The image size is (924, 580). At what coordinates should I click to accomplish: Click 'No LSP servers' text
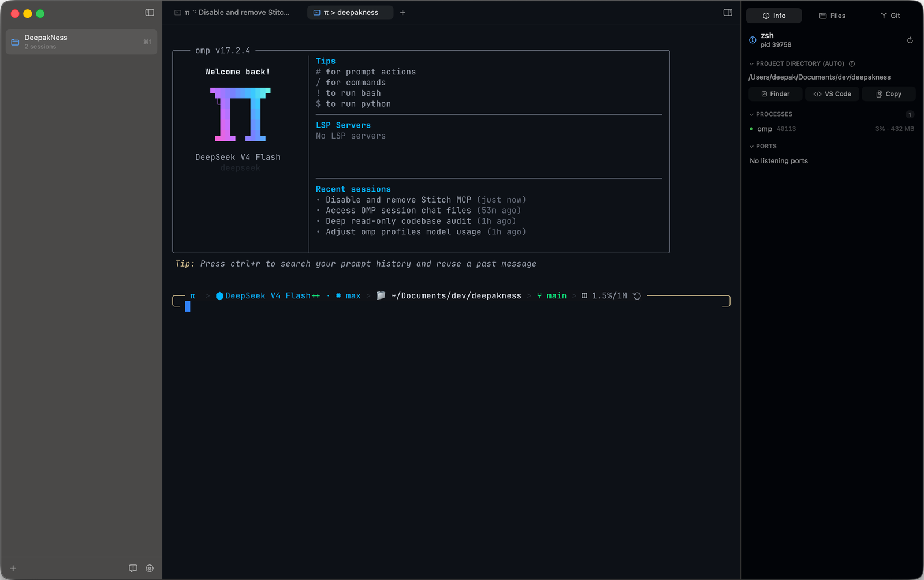click(x=351, y=136)
